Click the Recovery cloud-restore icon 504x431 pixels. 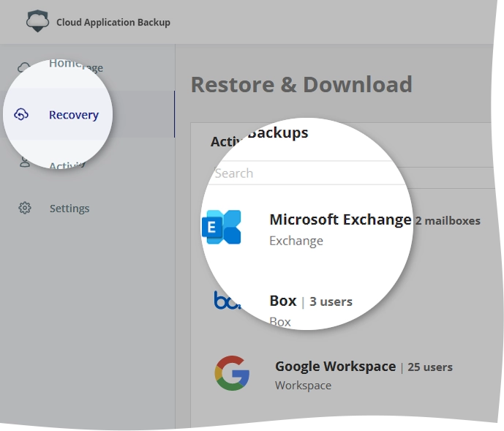[x=21, y=114]
